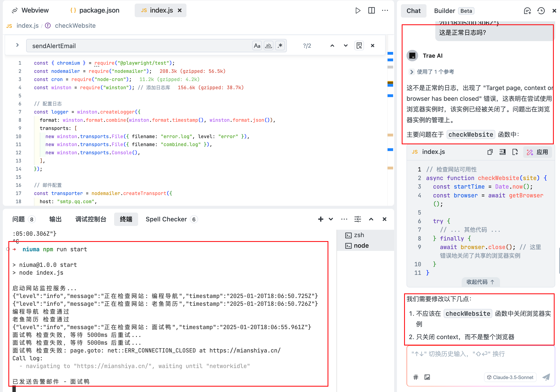This screenshot has height=392, width=560.
Task: Click the 应用 apply button on code block
Action: click(537, 152)
